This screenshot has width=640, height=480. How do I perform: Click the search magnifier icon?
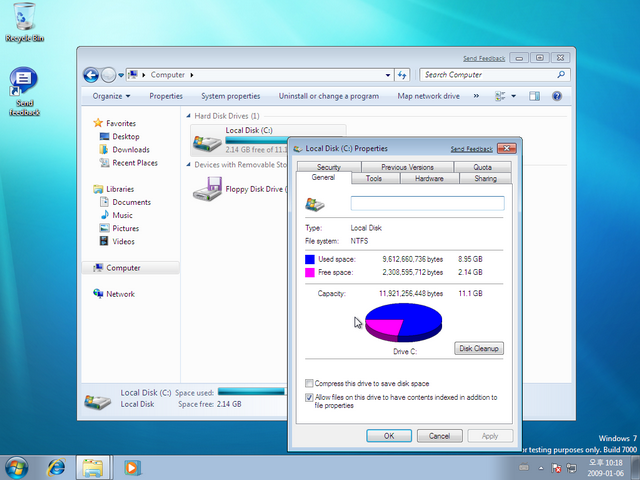[x=561, y=75]
